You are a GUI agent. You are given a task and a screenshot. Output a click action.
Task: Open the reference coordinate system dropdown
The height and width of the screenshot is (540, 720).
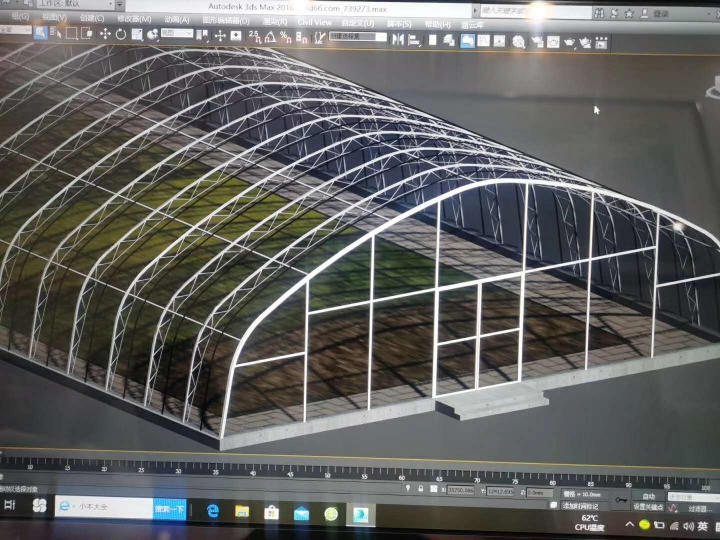(176, 34)
